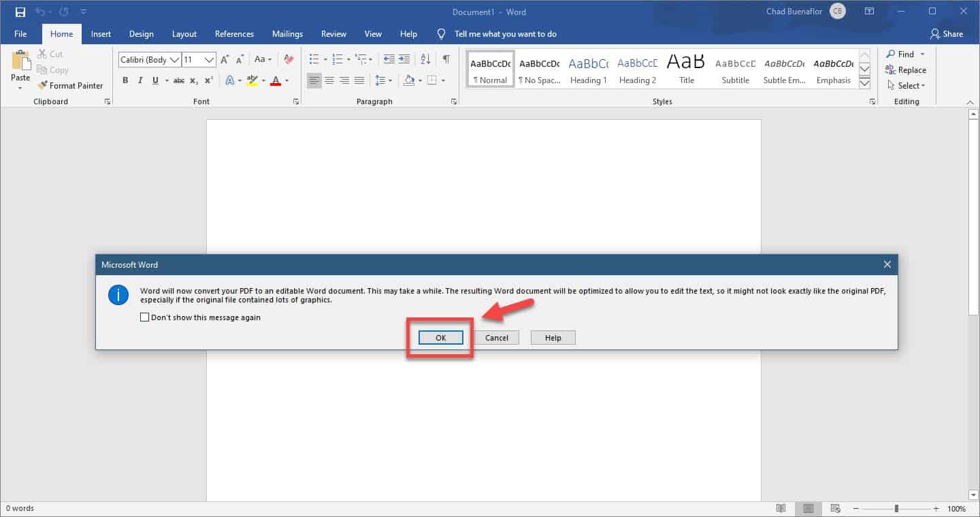
Task: Switch to the Insert tab
Action: click(101, 34)
